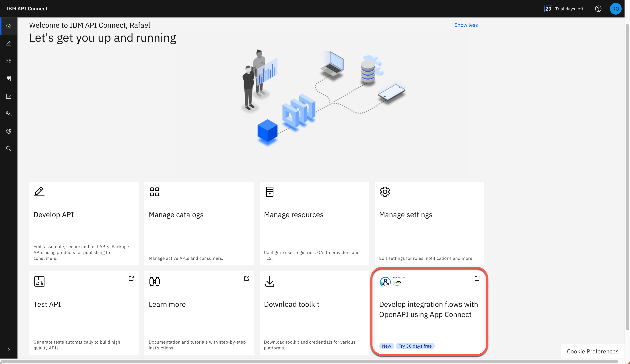
Task: Open the Home icon in the sidebar
Action: click(9, 26)
